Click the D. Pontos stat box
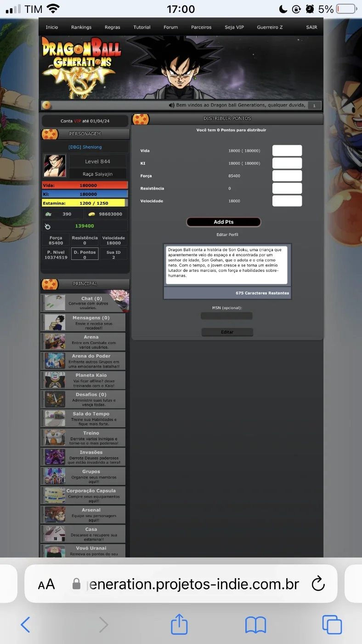 (x=85, y=254)
